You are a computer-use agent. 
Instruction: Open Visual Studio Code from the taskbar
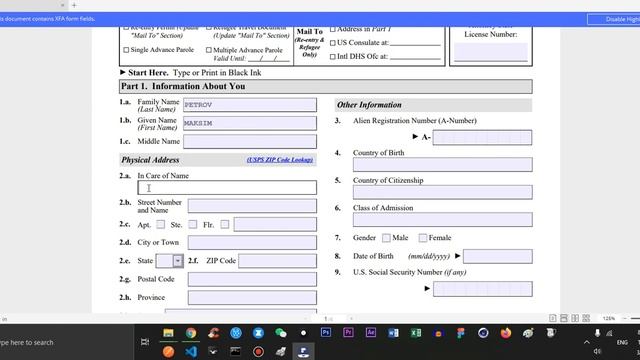(191, 351)
